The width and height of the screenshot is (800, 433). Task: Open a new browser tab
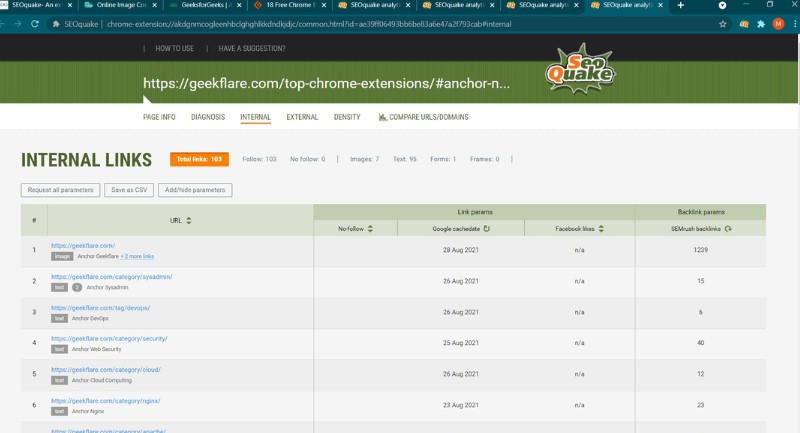click(681, 6)
